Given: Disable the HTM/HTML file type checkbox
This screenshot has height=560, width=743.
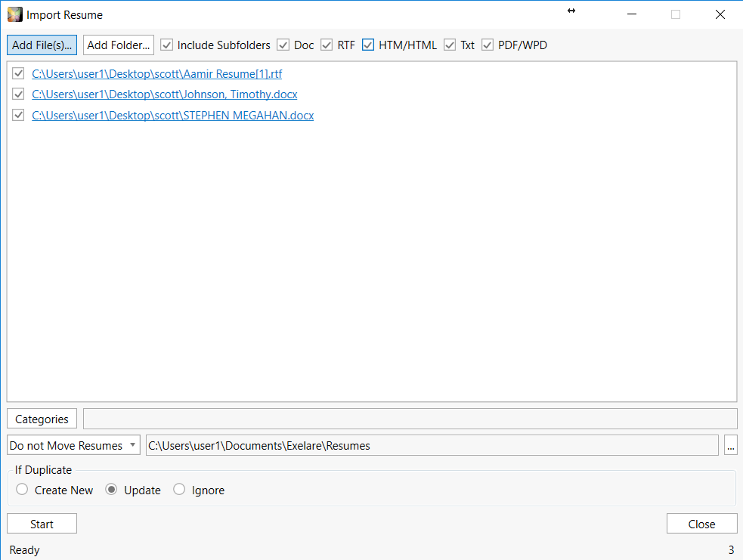Looking at the screenshot, I should coord(367,45).
